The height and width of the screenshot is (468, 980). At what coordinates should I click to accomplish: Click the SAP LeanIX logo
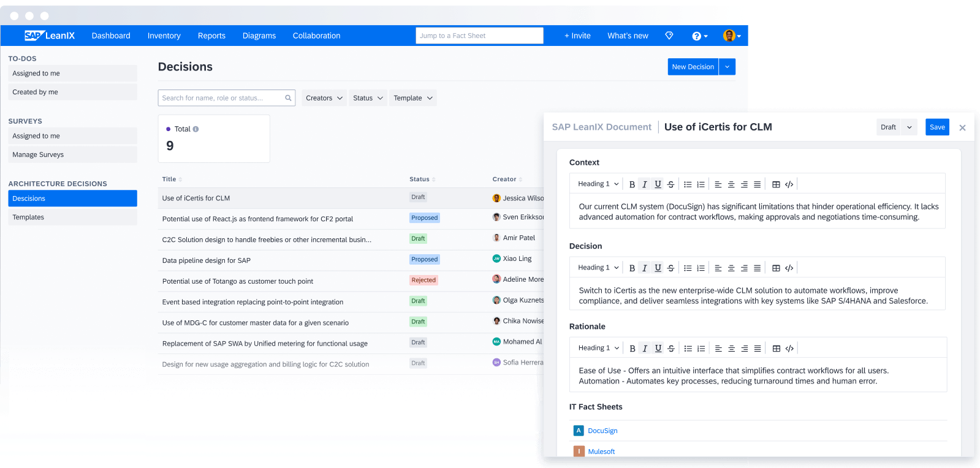tap(50, 36)
